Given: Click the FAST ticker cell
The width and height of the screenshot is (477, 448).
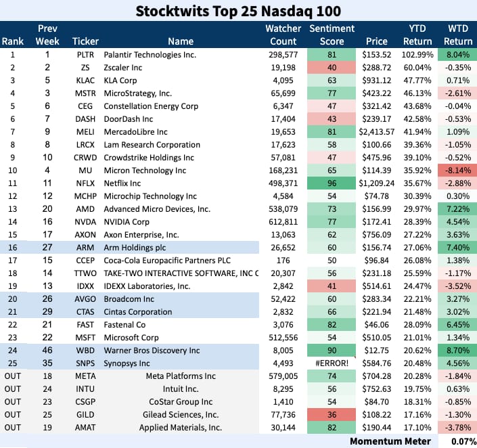Looking at the screenshot, I should (85, 325).
